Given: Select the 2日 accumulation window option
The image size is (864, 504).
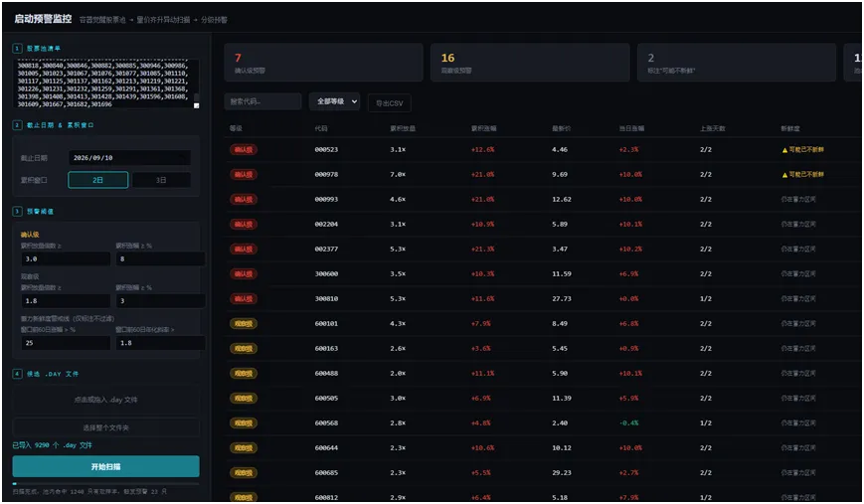Looking at the screenshot, I should (98, 180).
